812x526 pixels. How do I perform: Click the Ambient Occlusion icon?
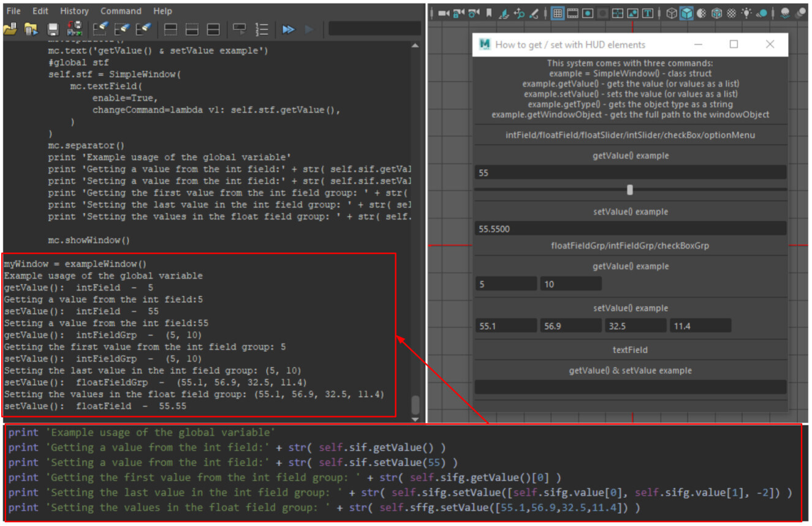785,13
